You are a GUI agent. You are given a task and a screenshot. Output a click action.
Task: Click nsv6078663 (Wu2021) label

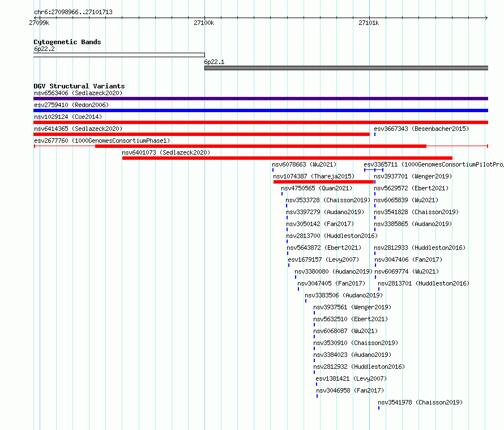[x=304, y=164]
